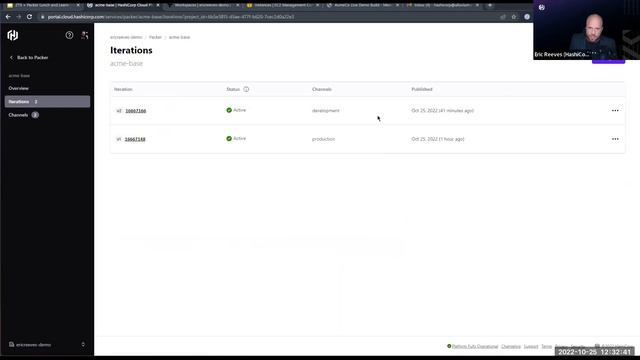Viewport: 640px width, 360px height.
Task: Click the presenter's webcam video thumbnail
Action: [587, 30]
